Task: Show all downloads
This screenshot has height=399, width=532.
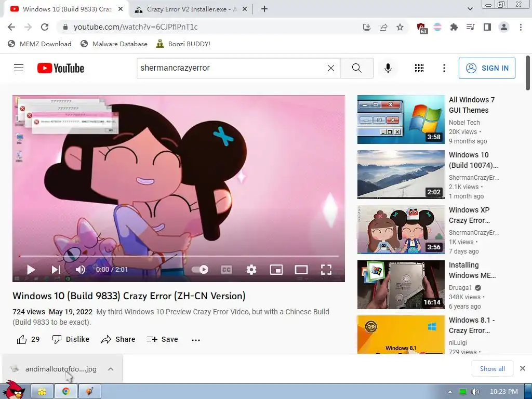Action: (x=493, y=368)
